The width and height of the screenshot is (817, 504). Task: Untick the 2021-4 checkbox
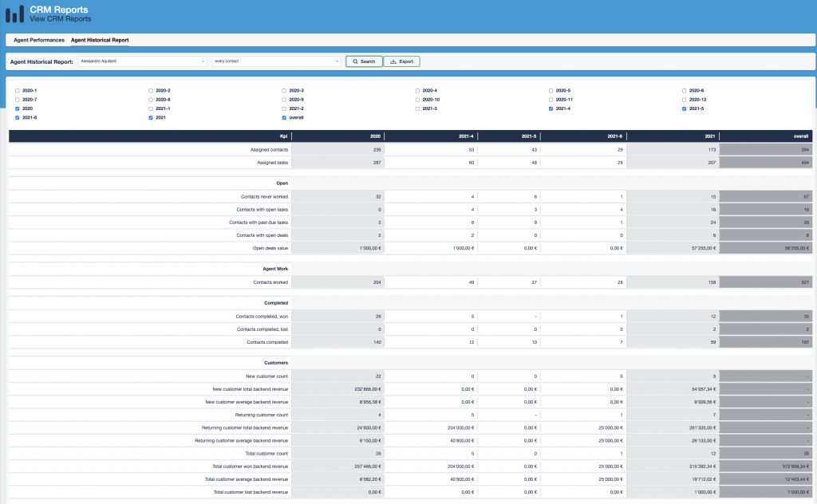[x=551, y=108]
